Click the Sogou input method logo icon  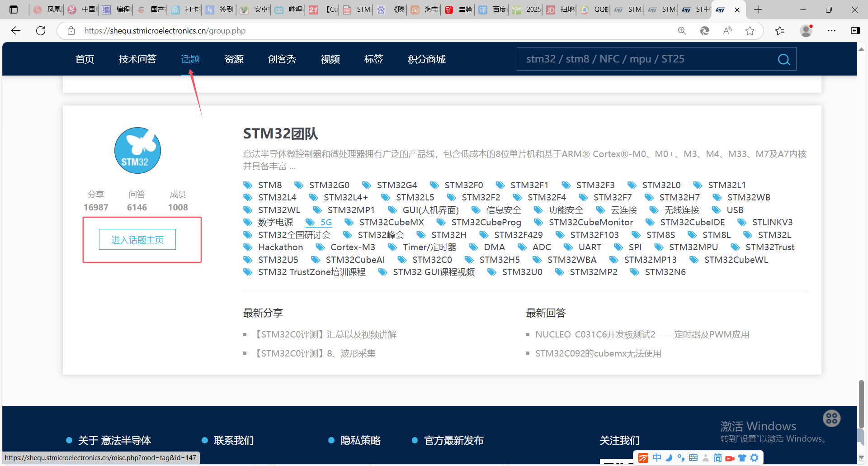(x=643, y=458)
